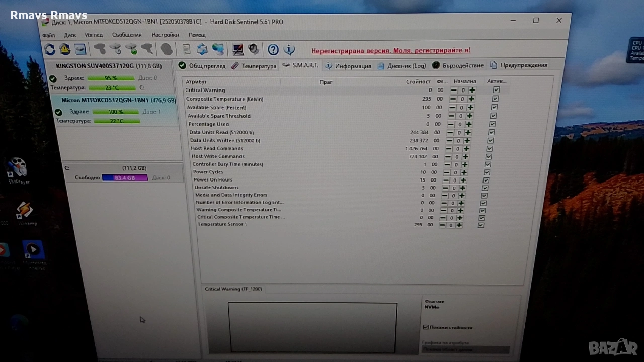Expand the 'Настройки' menu

click(x=165, y=35)
